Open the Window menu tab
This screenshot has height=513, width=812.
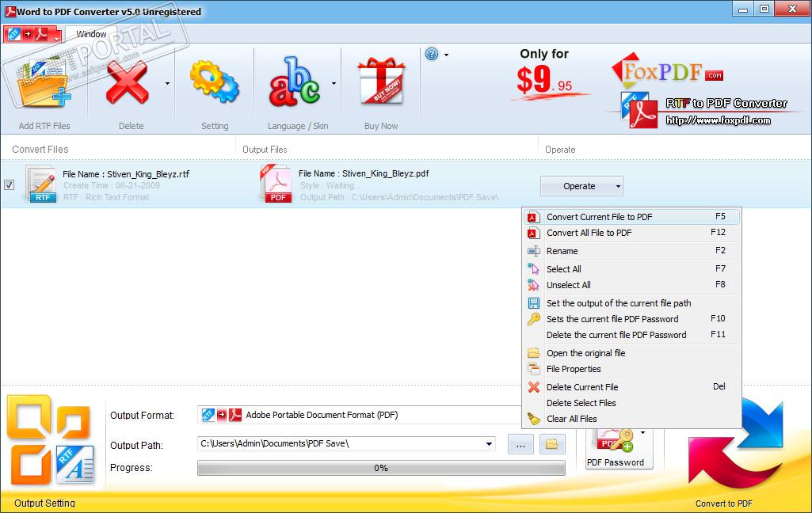[91, 34]
